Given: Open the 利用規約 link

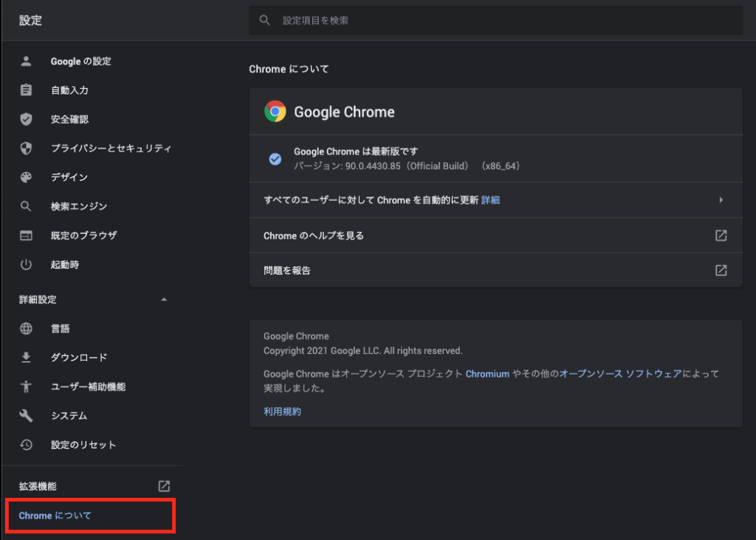Looking at the screenshot, I should pyautogui.click(x=281, y=411).
